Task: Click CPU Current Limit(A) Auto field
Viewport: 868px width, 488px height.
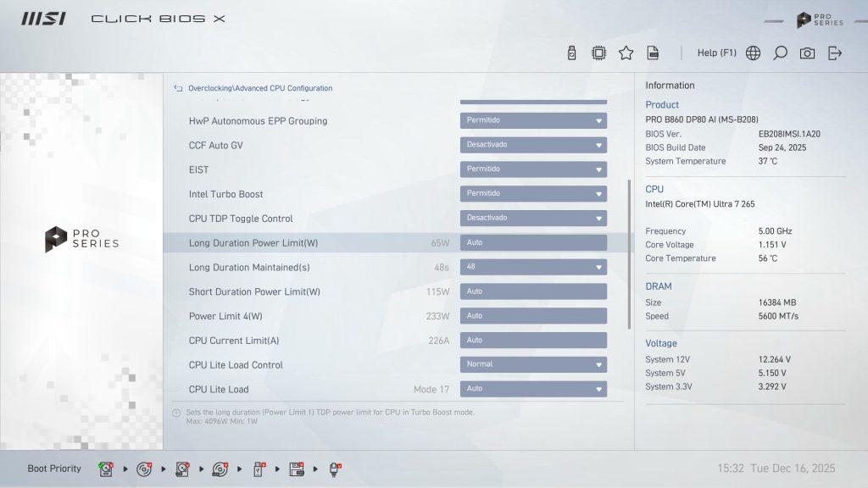Action: [x=533, y=341]
